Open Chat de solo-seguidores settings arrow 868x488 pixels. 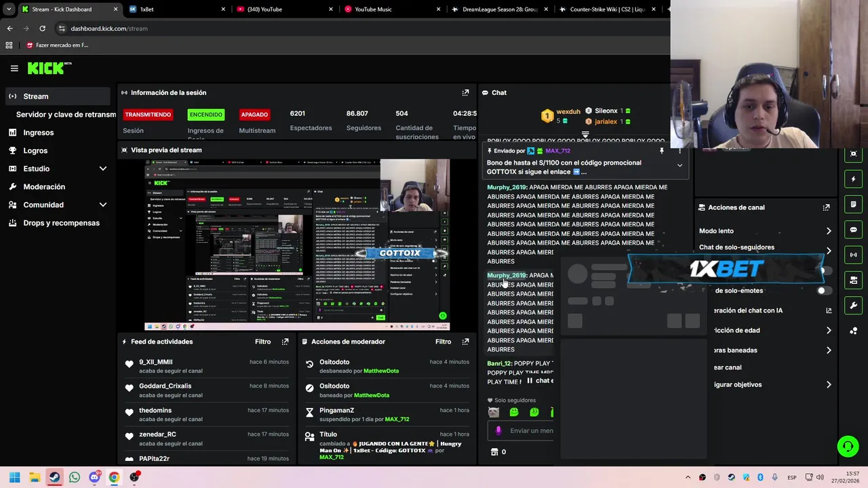click(829, 250)
